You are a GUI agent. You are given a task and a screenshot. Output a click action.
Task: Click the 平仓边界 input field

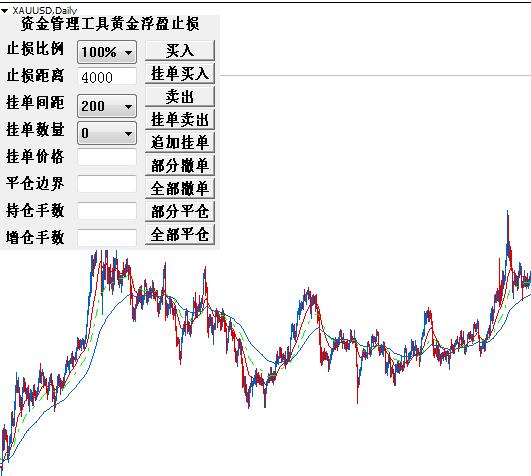pos(107,184)
